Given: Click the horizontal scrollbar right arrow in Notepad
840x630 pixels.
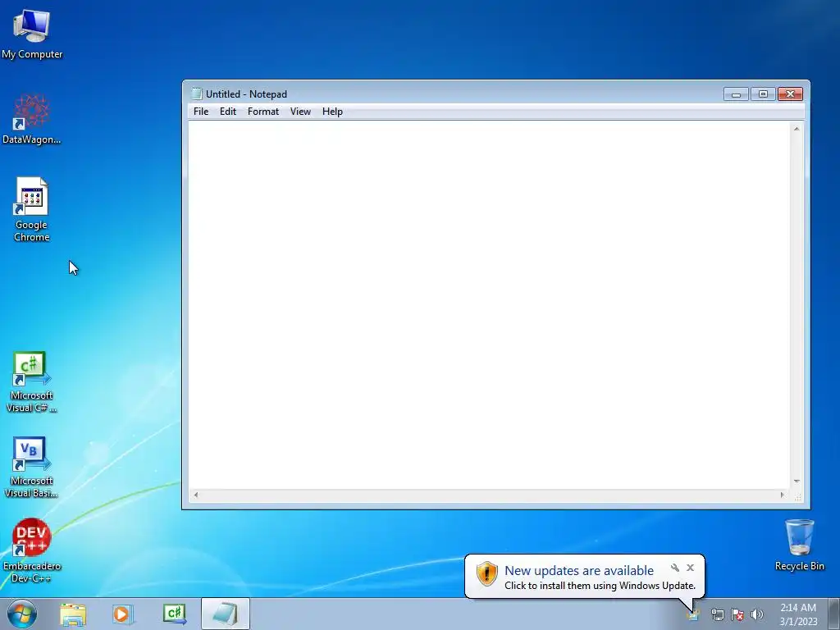Looking at the screenshot, I should click(x=783, y=495).
